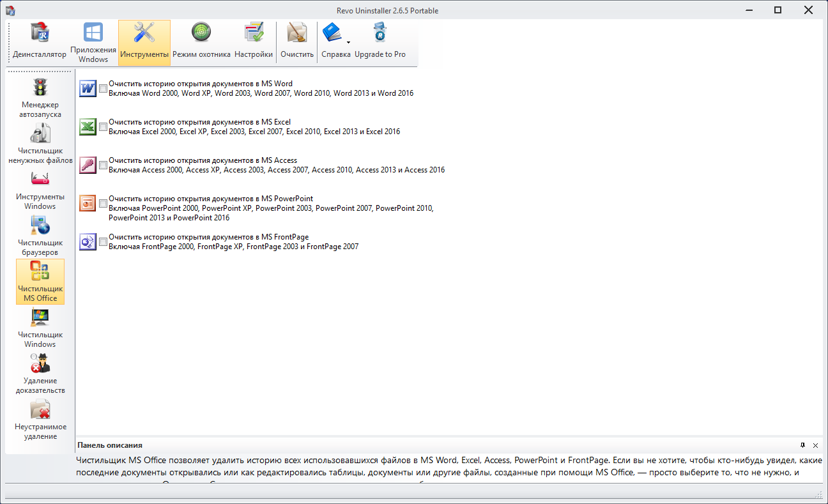The width and height of the screenshot is (828, 504).
Task: Close the Панель описания panel
Action: click(815, 445)
